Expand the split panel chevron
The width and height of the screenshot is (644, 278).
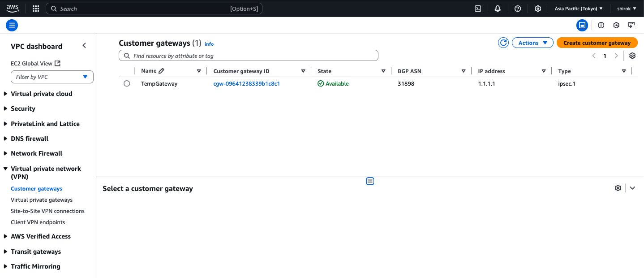(632, 188)
